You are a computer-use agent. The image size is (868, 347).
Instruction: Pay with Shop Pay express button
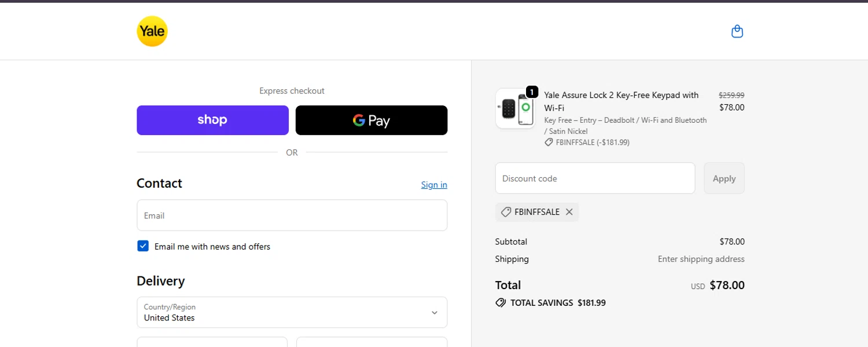point(212,120)
